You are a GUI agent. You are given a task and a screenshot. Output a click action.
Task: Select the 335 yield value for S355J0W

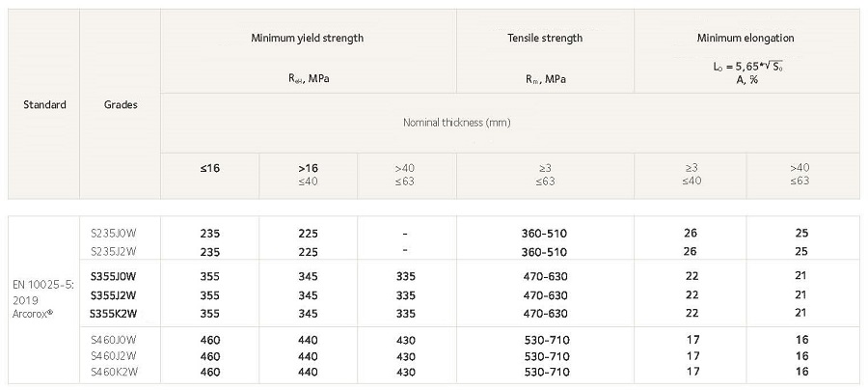pos(406,276)
